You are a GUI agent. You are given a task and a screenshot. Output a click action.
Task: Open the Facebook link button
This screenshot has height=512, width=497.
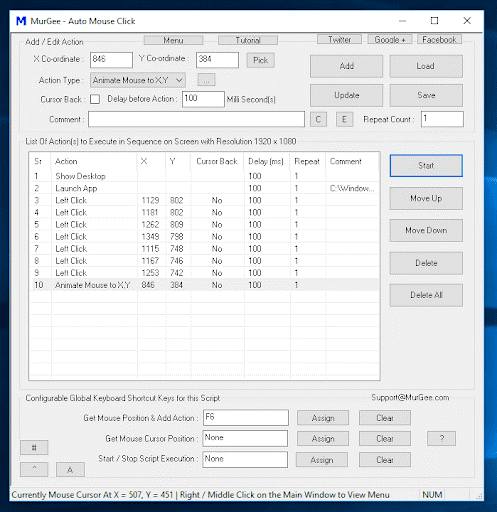point(439,39)
